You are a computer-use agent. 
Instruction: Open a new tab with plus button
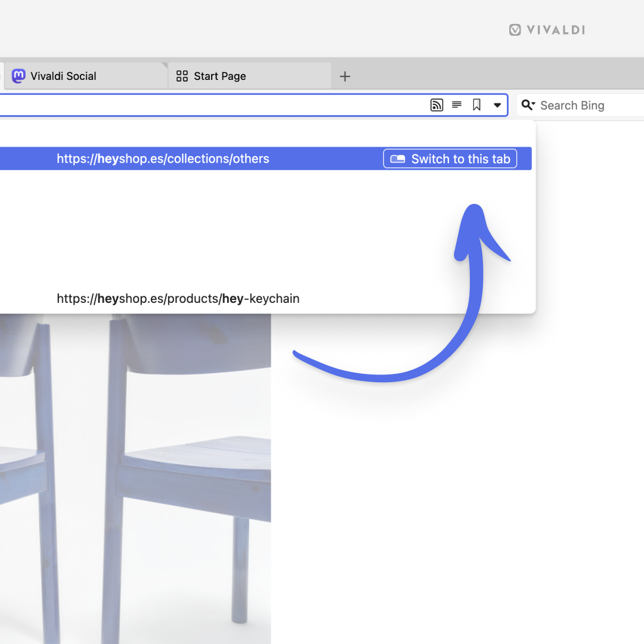(x=345, y=76)
